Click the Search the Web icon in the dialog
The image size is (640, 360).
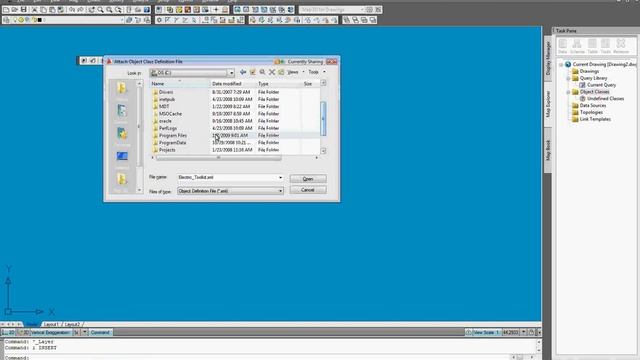(x=262, y=72)
